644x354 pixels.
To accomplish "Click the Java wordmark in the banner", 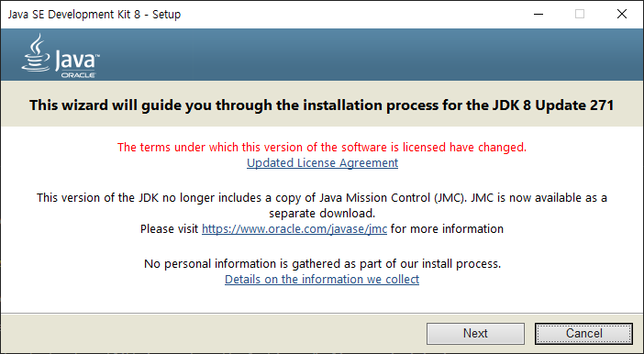I will (77, 60).
